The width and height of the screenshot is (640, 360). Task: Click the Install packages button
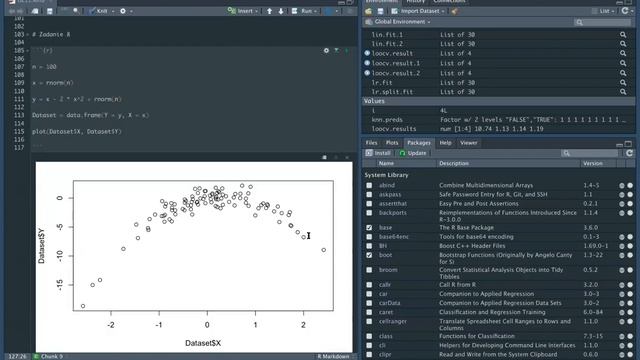378,153
